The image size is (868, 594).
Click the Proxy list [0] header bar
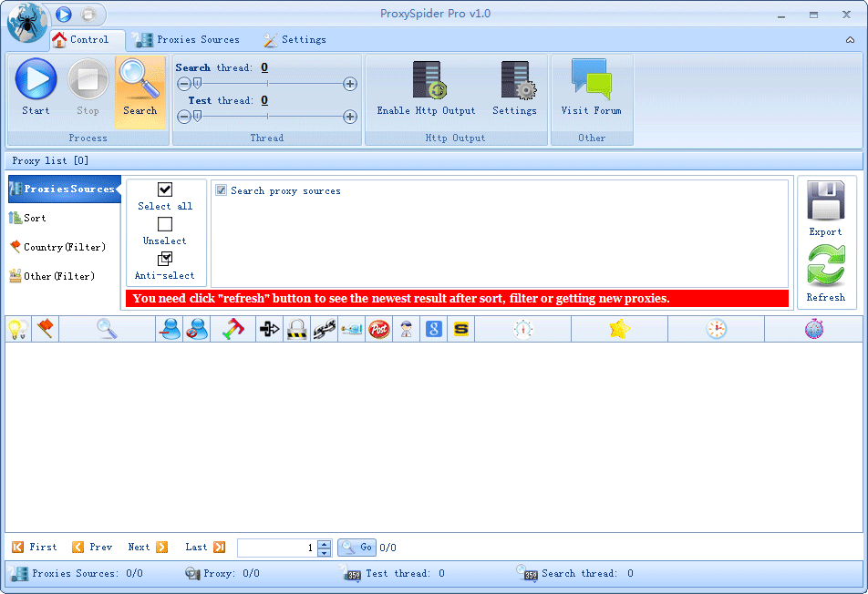coord(433,161)
